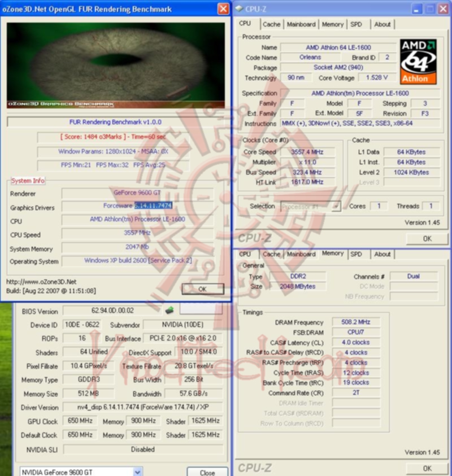Image resolution: width=452 pixels, height=476 pixels.
Task: Open the Processor #1 selection dropdown
Action: pyautogui.click(x=336, y=207)
